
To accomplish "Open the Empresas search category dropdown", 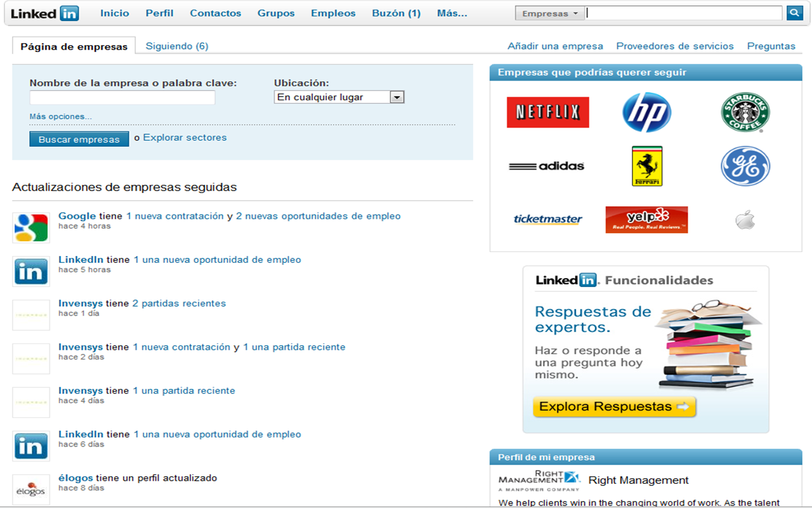I will point(550,13).
